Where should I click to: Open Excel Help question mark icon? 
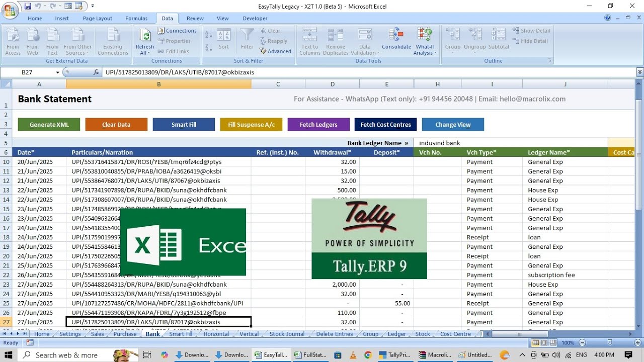pos(608,18)
